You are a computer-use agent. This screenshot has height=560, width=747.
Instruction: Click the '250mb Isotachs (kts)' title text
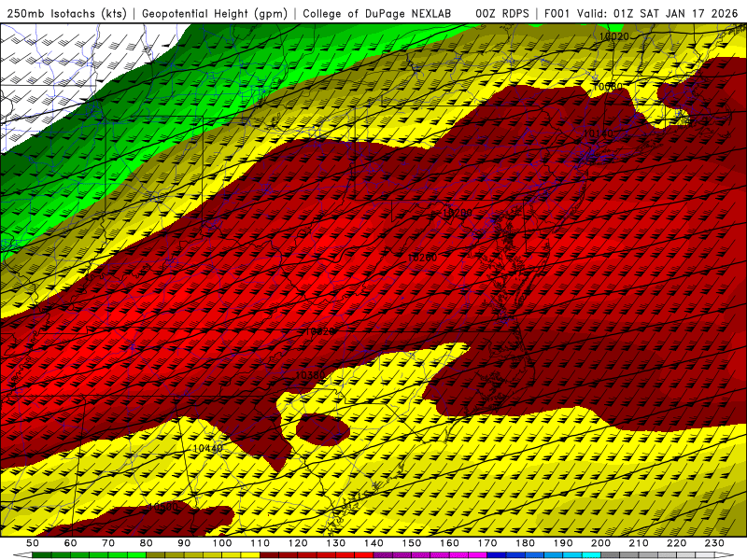(x=67, y=13)
